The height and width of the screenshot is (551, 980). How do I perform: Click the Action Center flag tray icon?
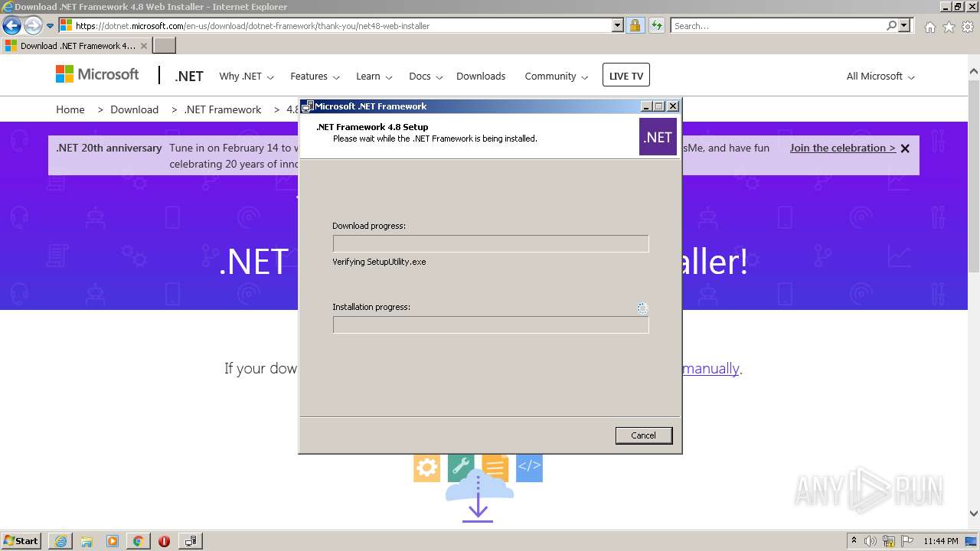(x=907, y=541)
